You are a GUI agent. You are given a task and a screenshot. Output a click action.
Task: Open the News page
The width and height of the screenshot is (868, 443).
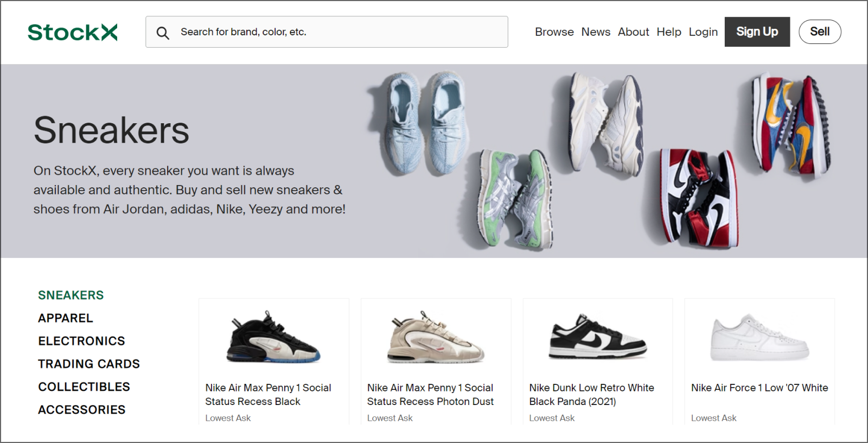click(596, 32)
